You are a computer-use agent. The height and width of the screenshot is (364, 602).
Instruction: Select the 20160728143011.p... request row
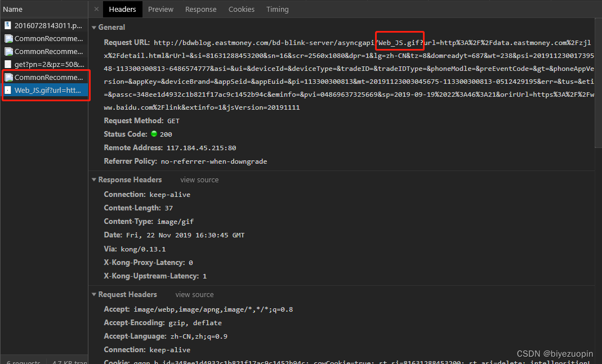tap(44, 26)
